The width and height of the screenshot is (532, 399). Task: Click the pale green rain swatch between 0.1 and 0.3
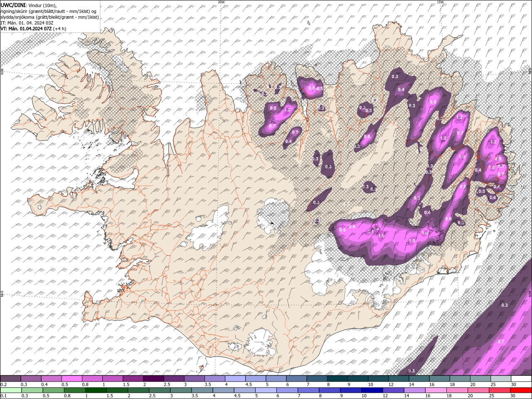[x=11, y=390]
